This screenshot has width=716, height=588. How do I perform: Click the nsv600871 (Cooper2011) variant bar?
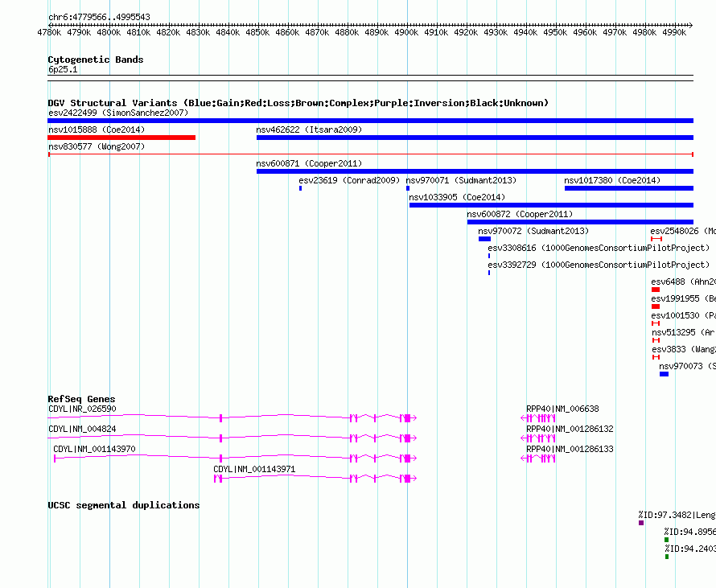[475, 171]
